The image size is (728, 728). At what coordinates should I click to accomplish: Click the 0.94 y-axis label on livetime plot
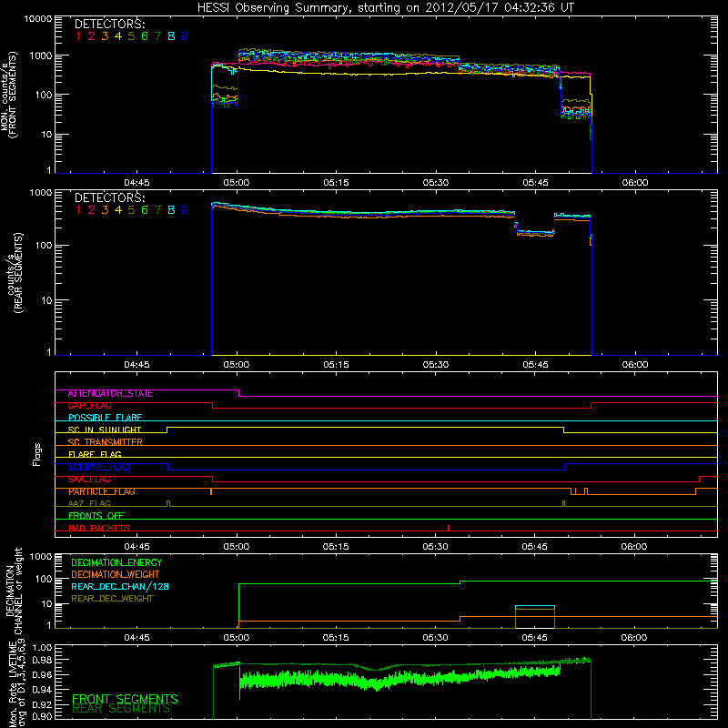(43, 690)
